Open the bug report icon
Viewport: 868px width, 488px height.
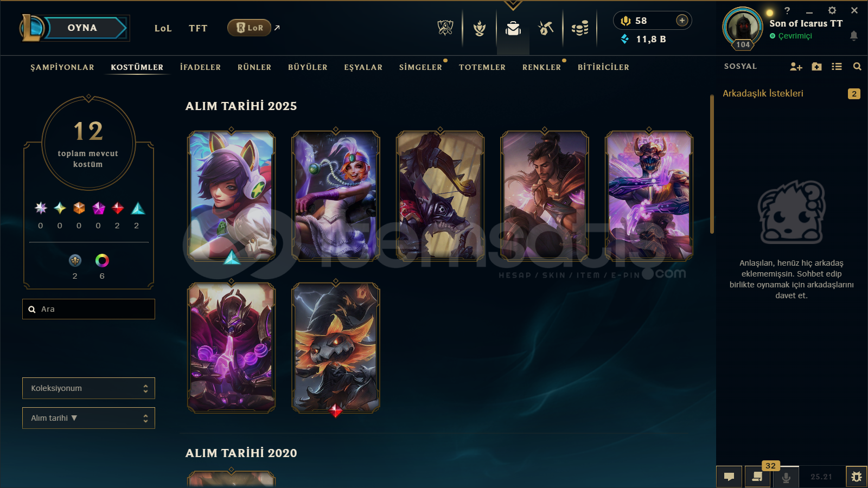[x=856, y=477]
